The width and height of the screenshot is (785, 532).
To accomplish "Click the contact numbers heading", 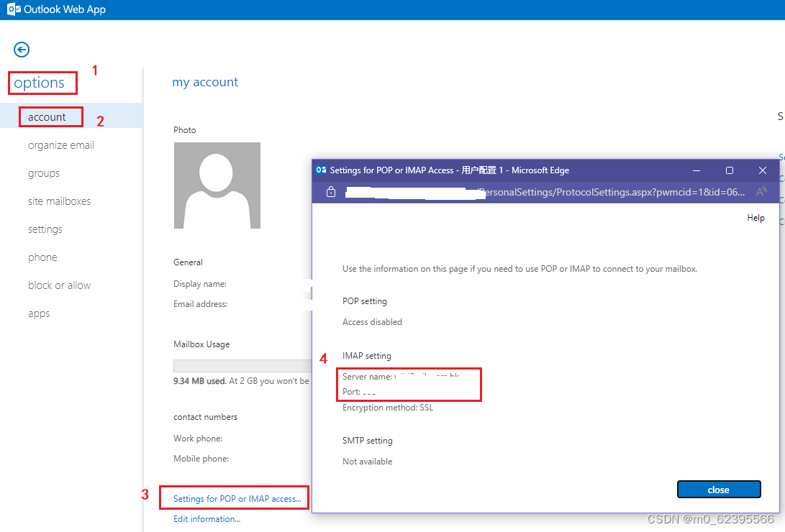I will coord(205,416).
